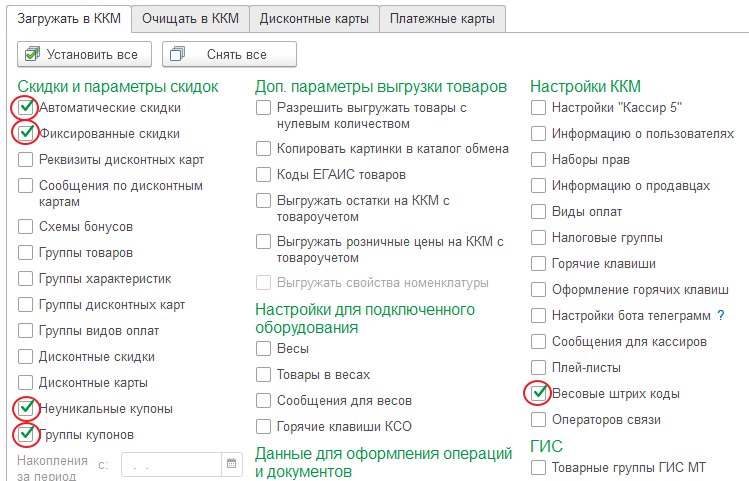Go to Дисконтные карты tab
This screenshot has height=481, width=749.
tap(314, 19)
